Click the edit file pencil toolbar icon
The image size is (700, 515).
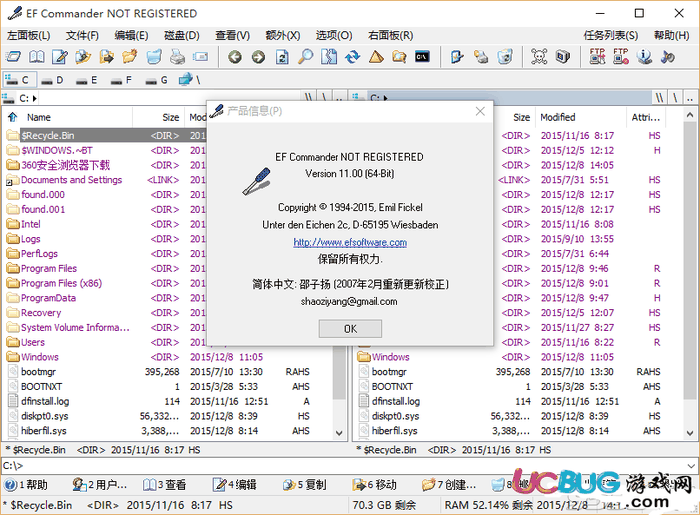tap(60, 57)
